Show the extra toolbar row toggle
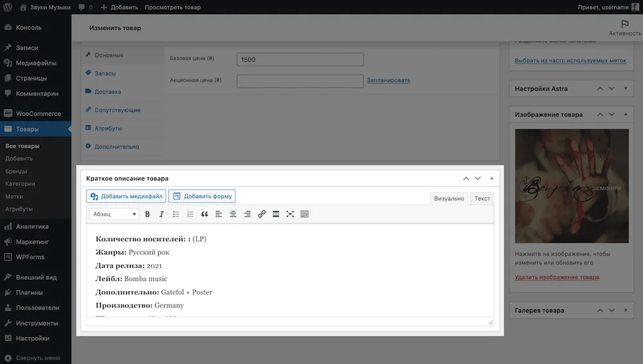The width and height of the screenshot is (643, 364). pos(304,214)
